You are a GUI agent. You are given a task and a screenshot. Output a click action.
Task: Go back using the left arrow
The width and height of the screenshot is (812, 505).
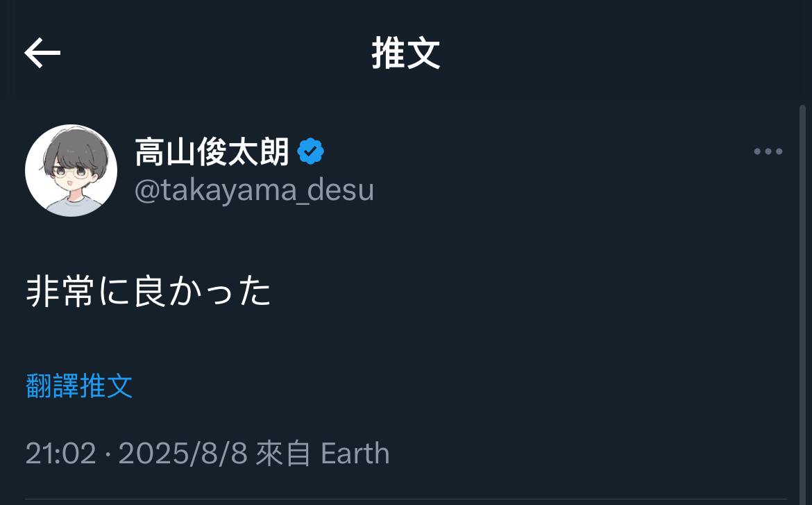pos(42,53)
